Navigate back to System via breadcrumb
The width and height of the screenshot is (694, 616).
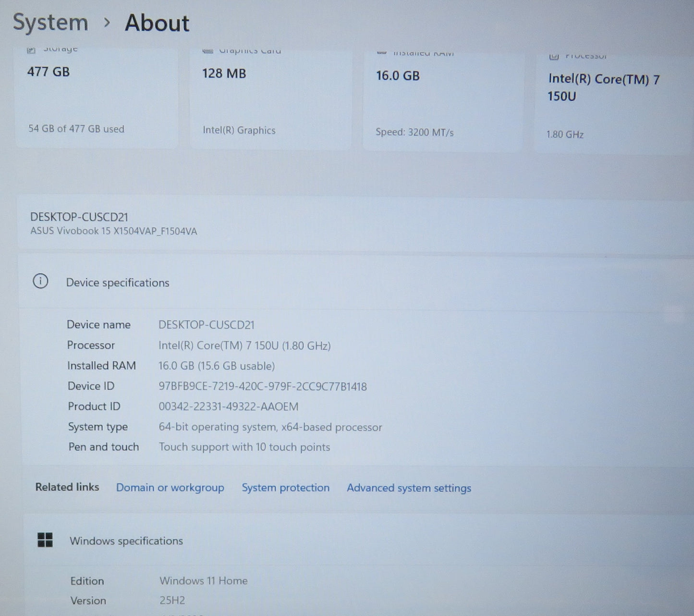point(50,22)
